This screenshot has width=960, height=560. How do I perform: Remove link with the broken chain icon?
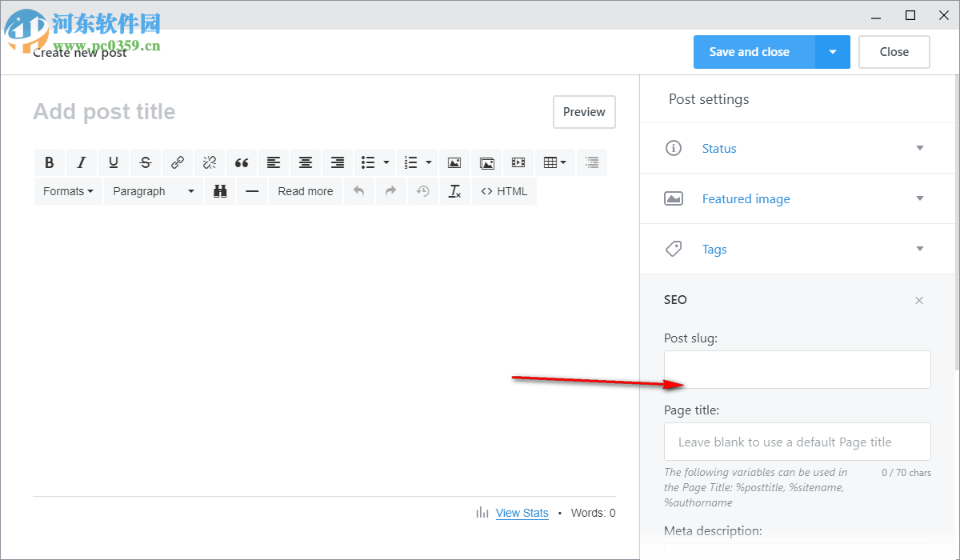(210, 162)
